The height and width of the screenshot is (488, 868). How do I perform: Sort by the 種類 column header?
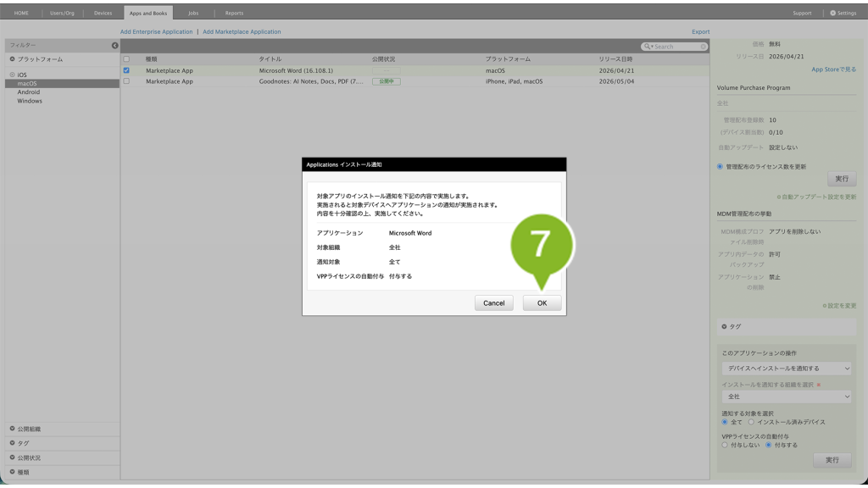pos(151,59)
